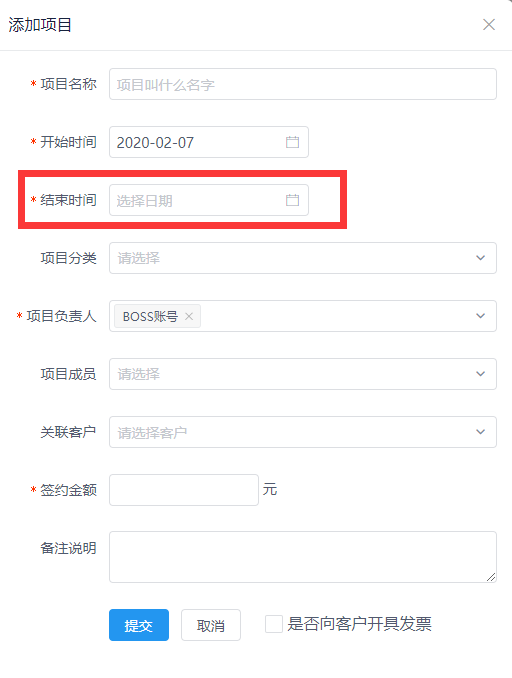Open calendar icon in 结束时间 field
This screenshot has height=678, width=512.
pyautogui.click(x=292, y=200)
